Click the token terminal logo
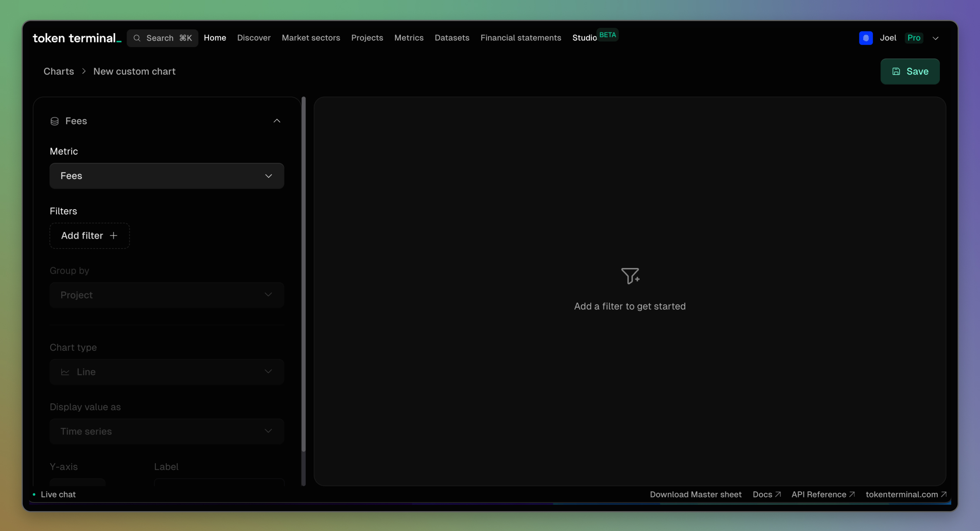 tap(77, 38)
